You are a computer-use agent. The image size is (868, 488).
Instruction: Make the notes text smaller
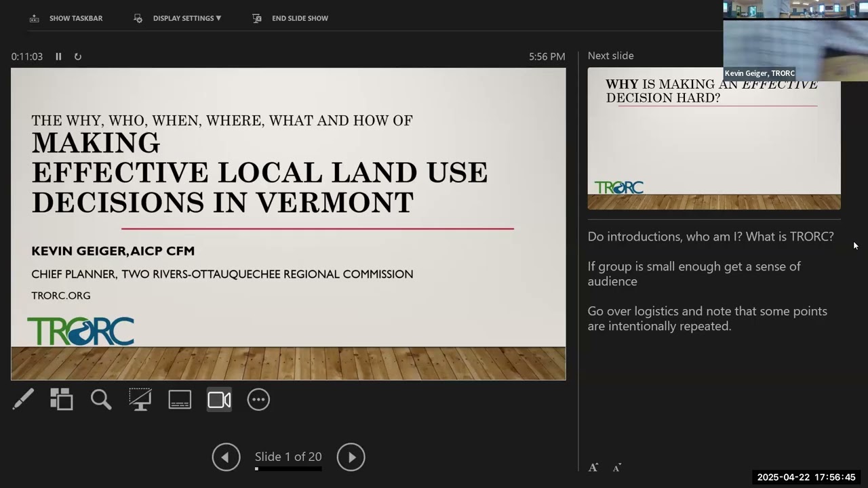coord(616,468)
